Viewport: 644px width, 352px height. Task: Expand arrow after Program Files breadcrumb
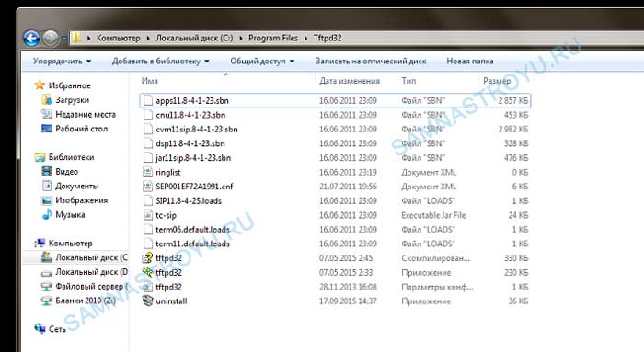click(306, 39)
